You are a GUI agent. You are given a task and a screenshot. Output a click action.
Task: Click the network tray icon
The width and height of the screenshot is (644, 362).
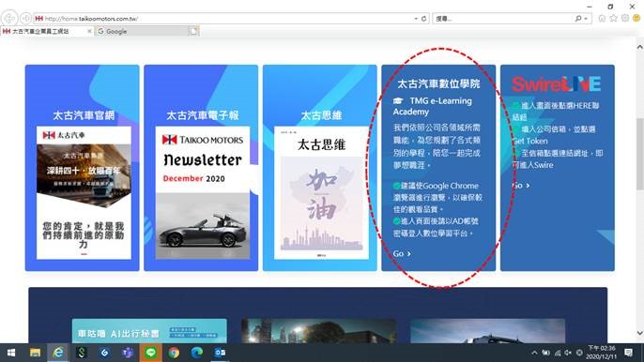[x=558, y=353]
